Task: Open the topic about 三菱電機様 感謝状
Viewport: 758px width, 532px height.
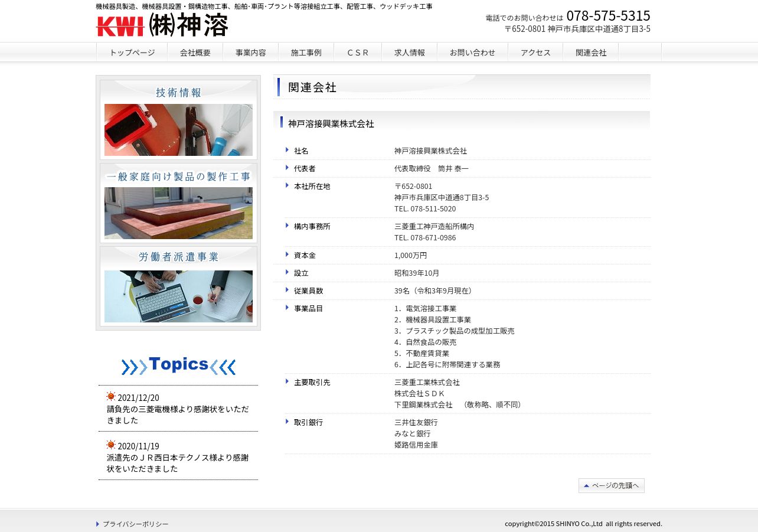Action: (178, 414)
